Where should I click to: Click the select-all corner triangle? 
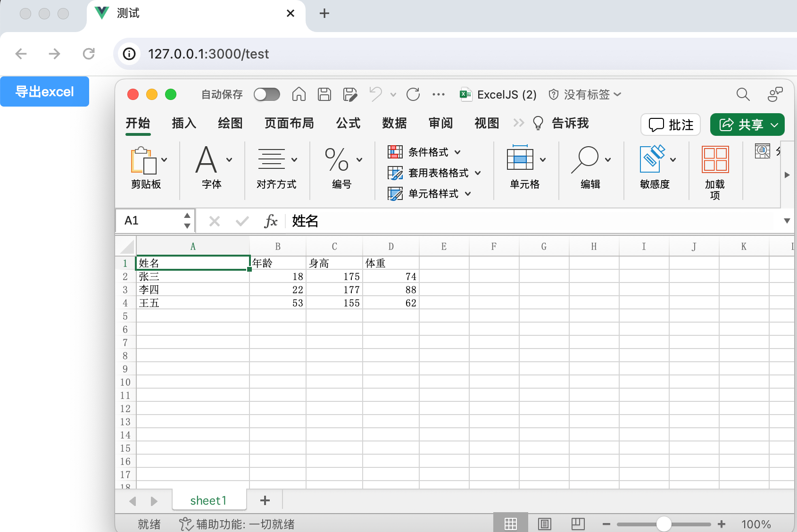click(x=127, y=247)
